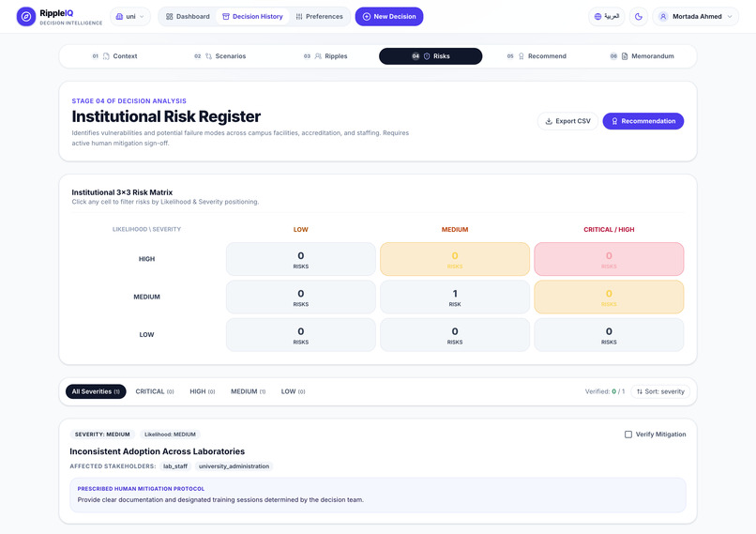Export risks as CSV
This screenshot has height=534, width=756.
(568, 121)
